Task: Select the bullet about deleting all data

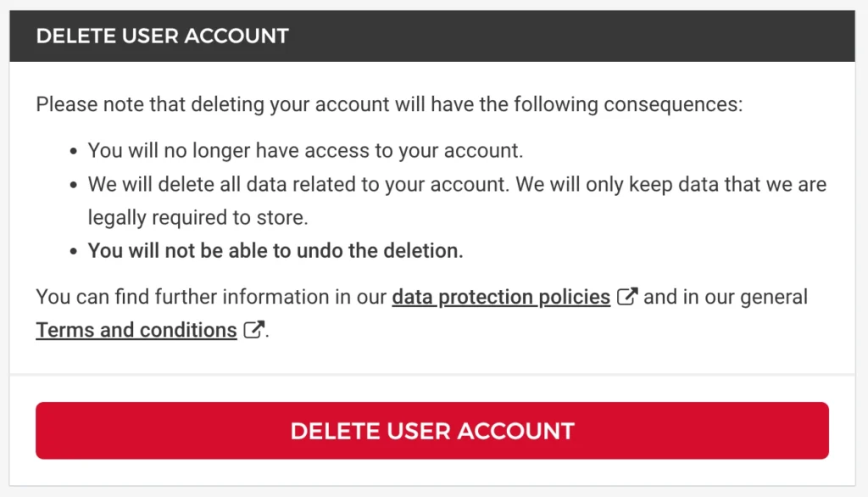Action: 456,183
